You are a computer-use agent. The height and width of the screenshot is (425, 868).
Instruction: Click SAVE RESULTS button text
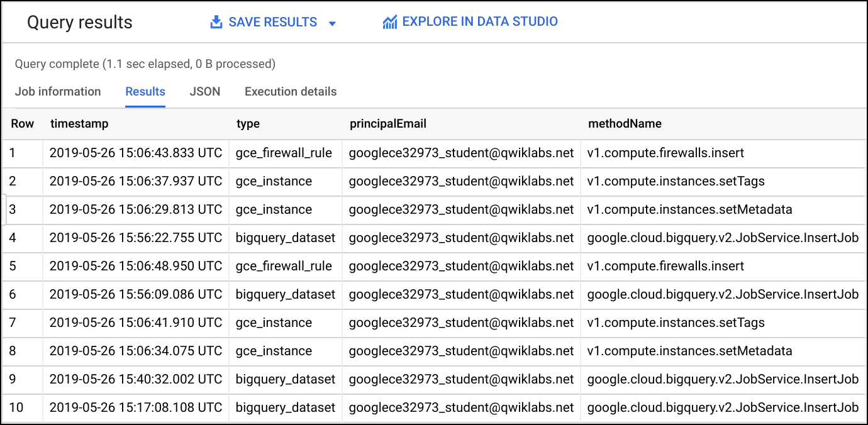pos(272,22)
